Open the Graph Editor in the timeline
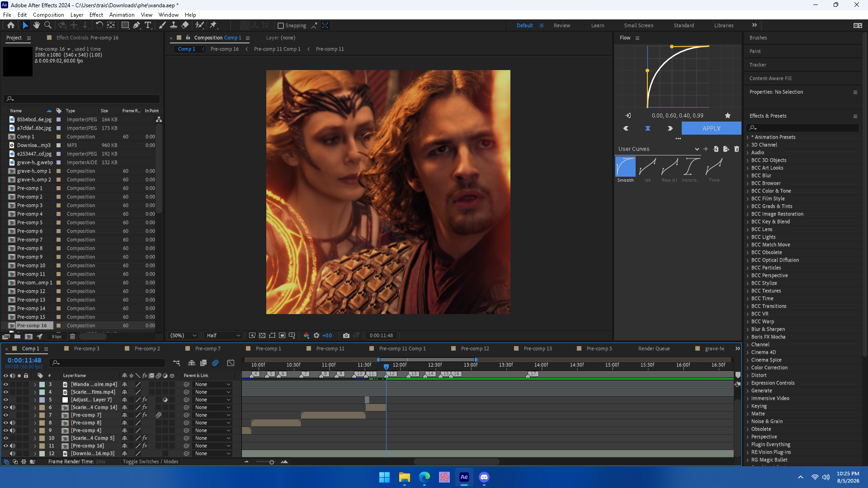Screen dimensions: 868x488 (x=231, y=363)
